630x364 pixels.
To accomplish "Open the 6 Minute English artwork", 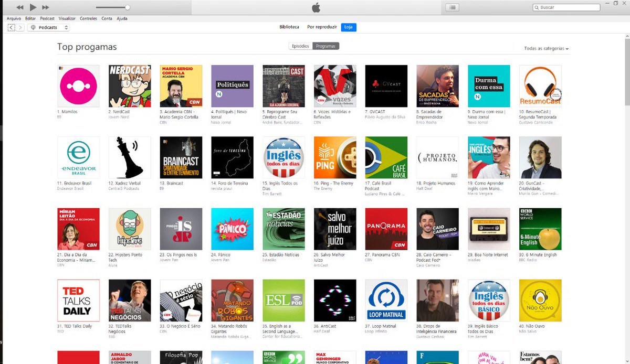I will [x=540, y=229].
